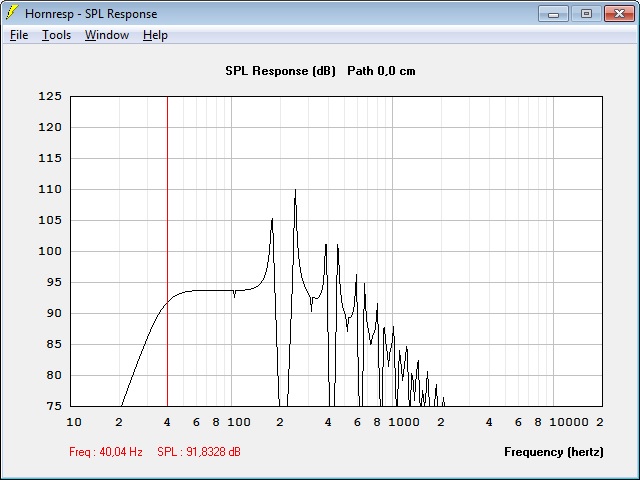Click the 1000 Hz x-axis label

tap(404, 422)
